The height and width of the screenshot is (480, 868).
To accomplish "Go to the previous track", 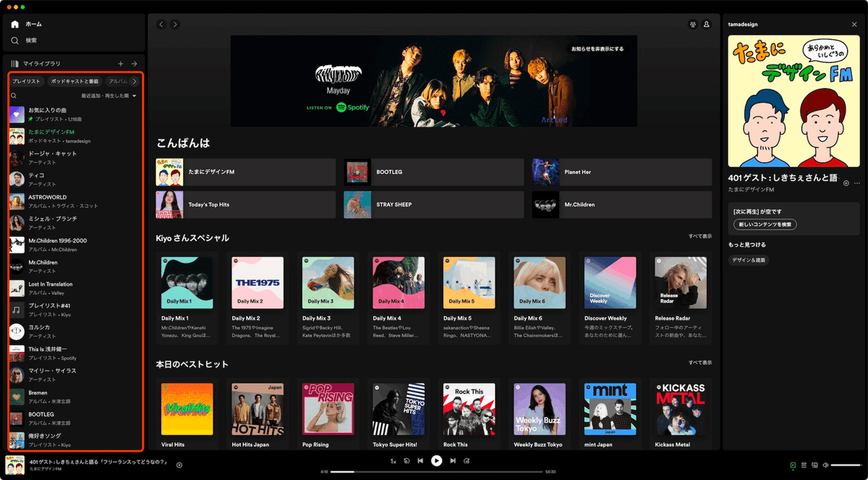I will click(420, 460).
